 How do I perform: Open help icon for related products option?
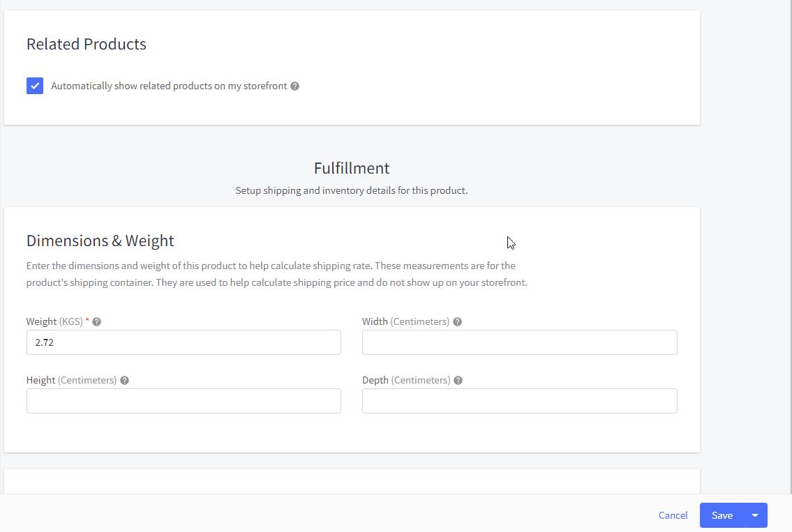[x=294, y=86]
